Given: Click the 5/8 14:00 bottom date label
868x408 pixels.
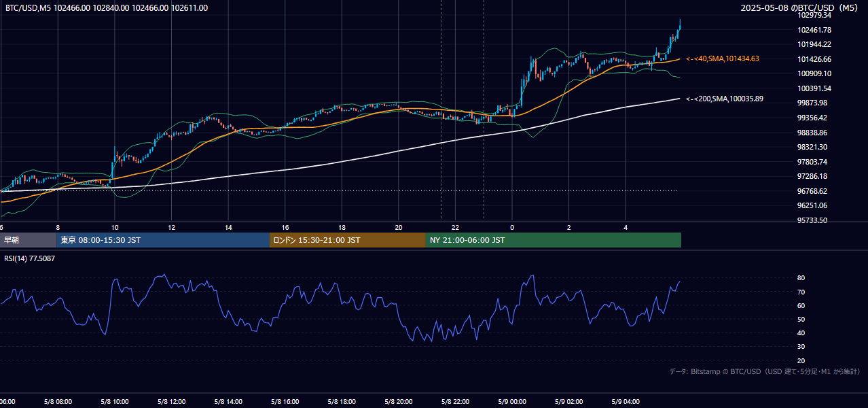Looking at the screenshot, I should click(228, 402).
